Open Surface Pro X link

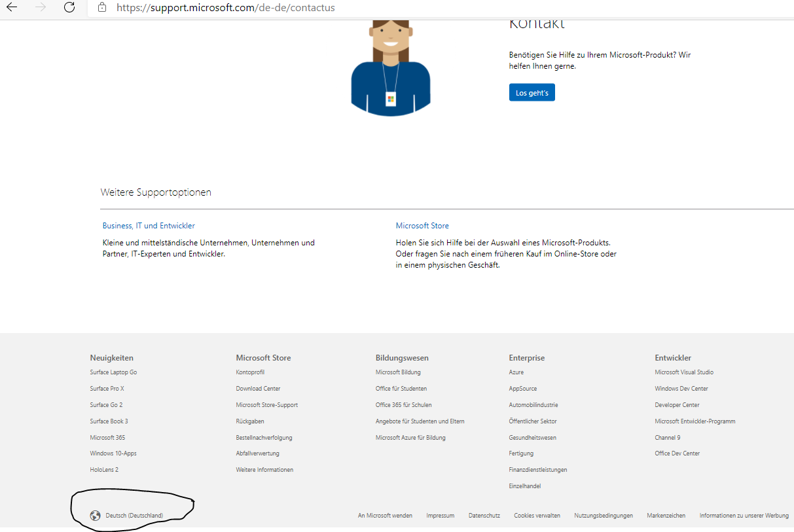pyautogui.click(x=107, y=389)
